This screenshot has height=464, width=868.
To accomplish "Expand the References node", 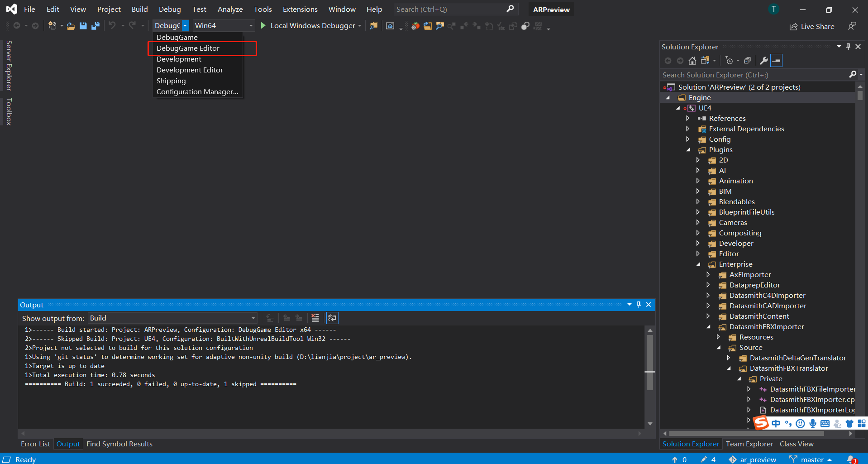I will tap(688, 118).
